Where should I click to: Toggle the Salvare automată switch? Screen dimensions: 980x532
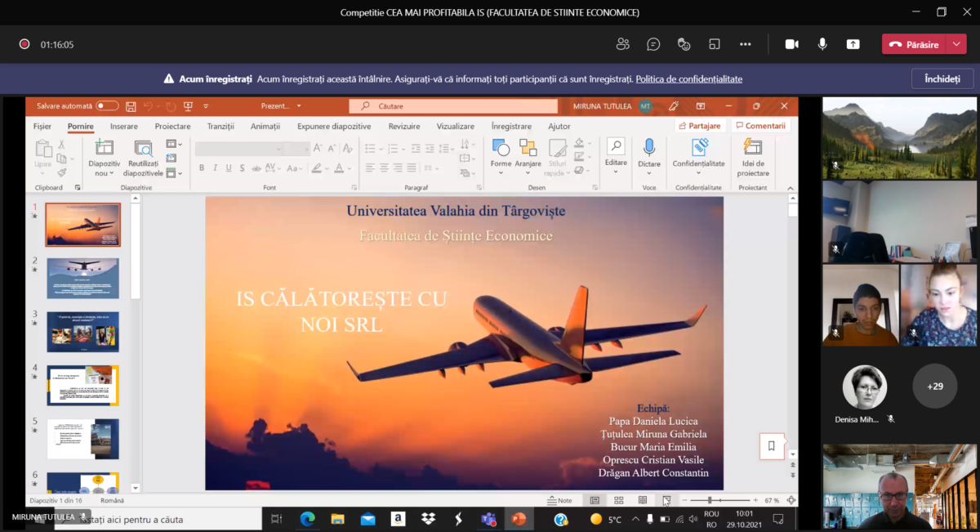(x=107, y=106)
